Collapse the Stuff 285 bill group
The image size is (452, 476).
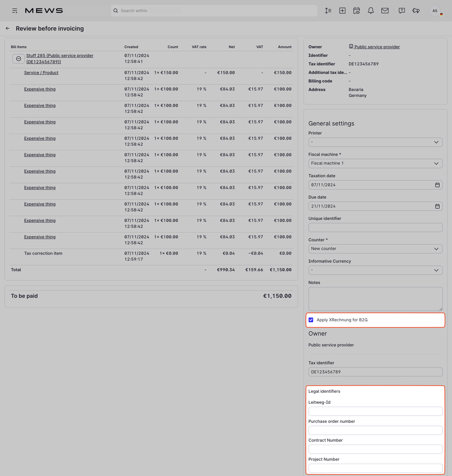(x=19, y=59)
